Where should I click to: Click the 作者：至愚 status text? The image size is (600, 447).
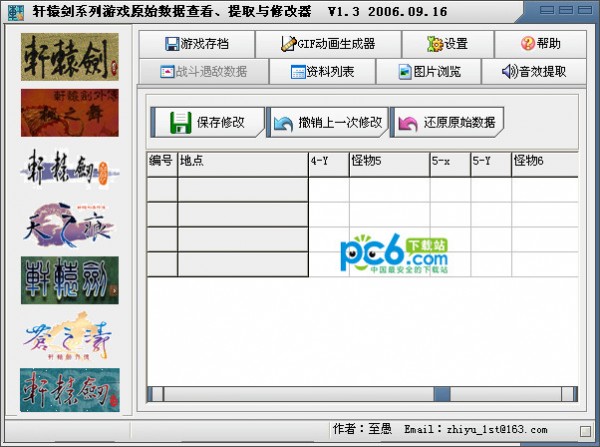[x=362, y=429]
